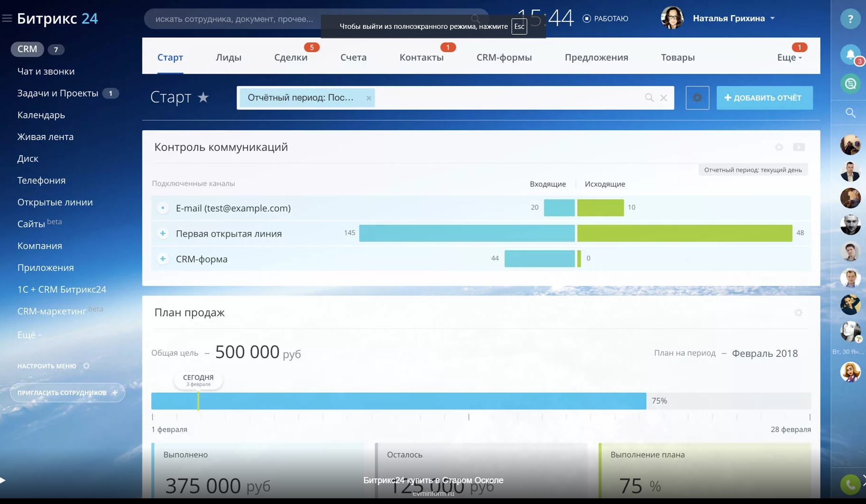
Task: Open Компания in left menu
Action: 40,246
